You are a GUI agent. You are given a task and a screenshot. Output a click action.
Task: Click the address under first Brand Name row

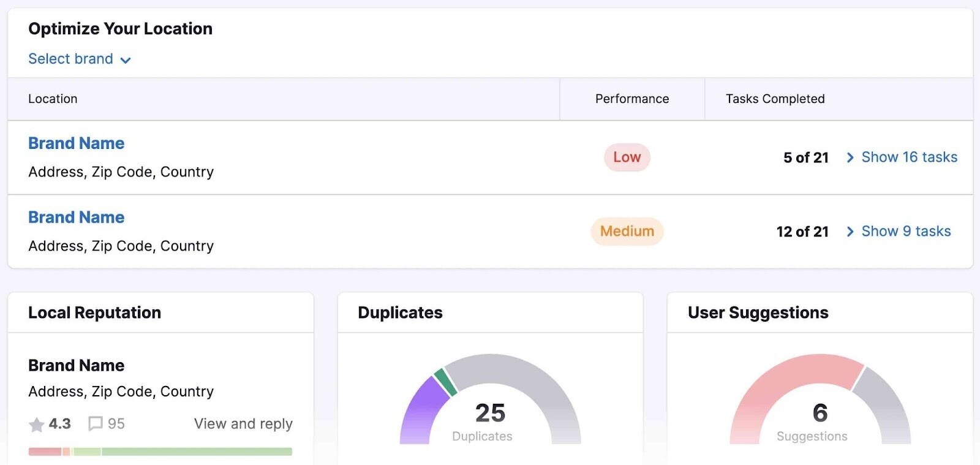(x=121, y=172)
